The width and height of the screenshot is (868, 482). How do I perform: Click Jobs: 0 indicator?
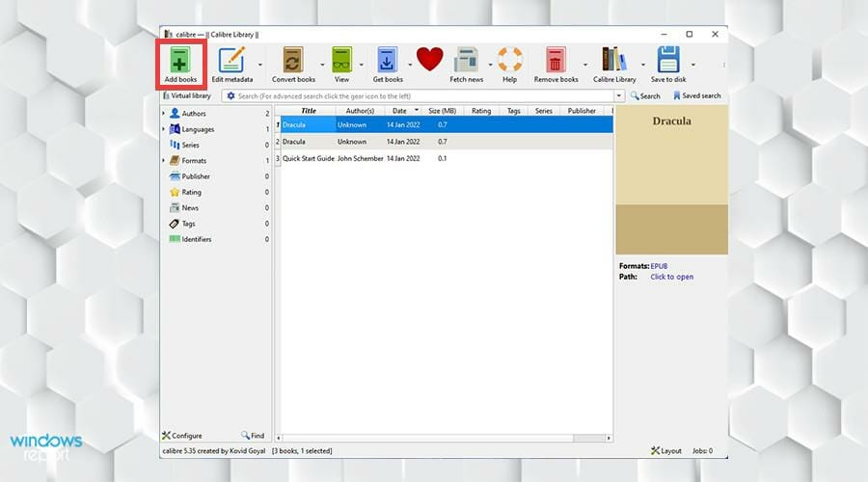702,451
